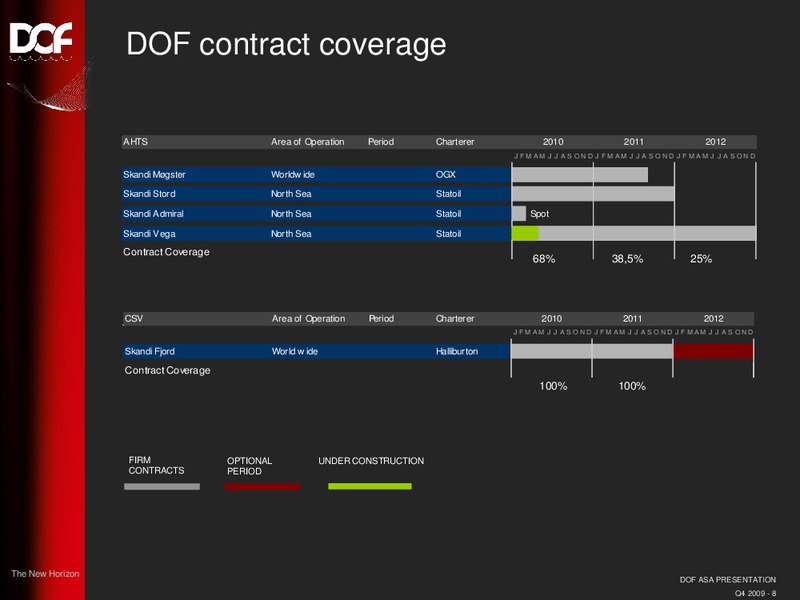
Task: Click 'Charterer' header in AHTS table
Action: click(455, 142)
